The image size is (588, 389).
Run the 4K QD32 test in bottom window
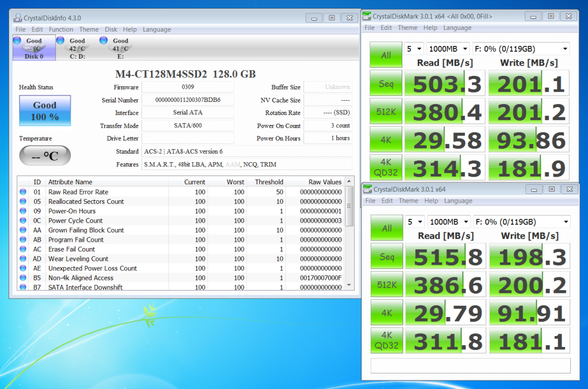[x=386, y=341]
